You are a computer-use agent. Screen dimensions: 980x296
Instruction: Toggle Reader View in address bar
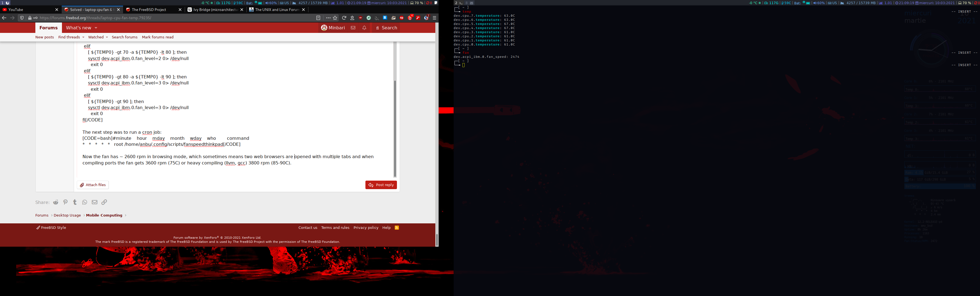[319, 18]
